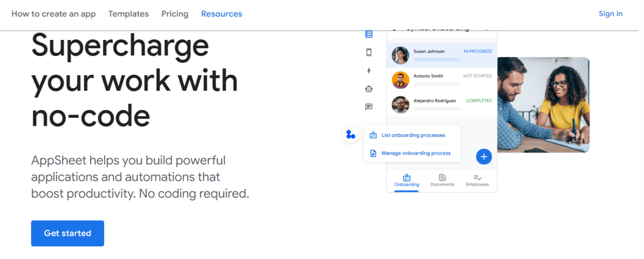Image resolution: width=644 pixels, height=259 pixels.
Task: Click the Sign in link
Action: pos(610,14)
